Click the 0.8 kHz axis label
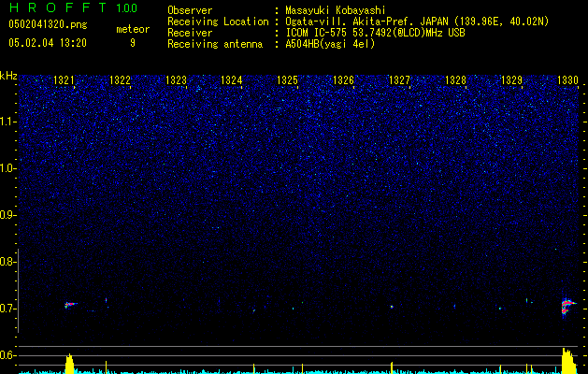588x374 pixels. click(7, 262)
